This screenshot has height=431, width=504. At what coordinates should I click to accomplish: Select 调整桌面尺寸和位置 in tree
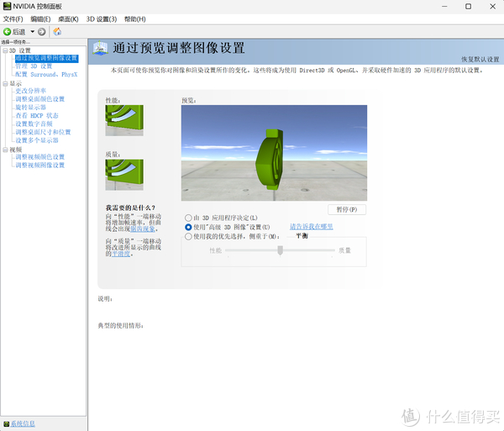[44, 132]
